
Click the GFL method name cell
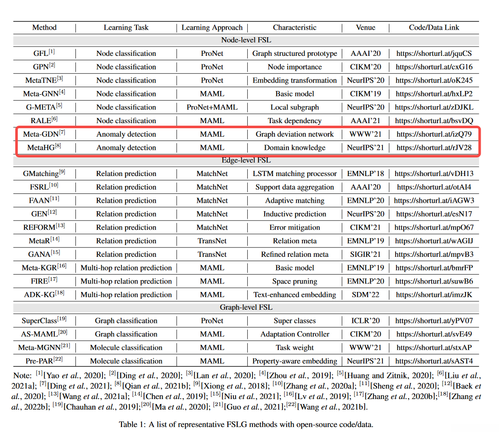(44, 53)
